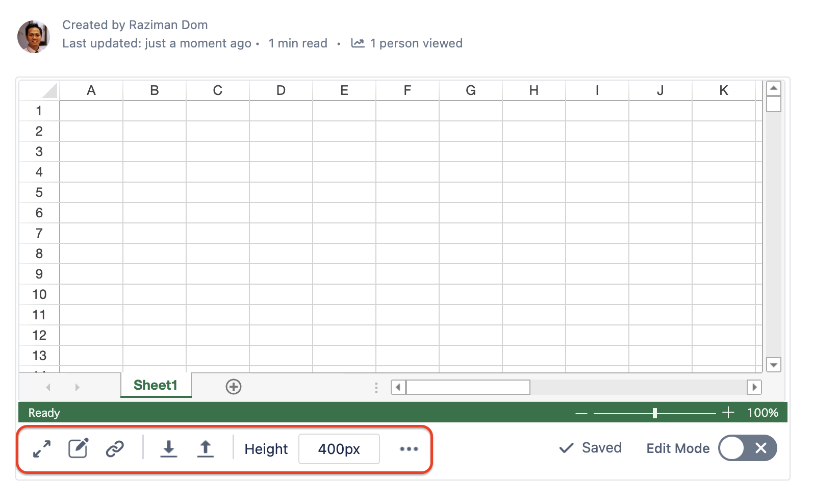Select all cells via corner triangle
This screenshot has height=504, width=813.
point(49,91)
